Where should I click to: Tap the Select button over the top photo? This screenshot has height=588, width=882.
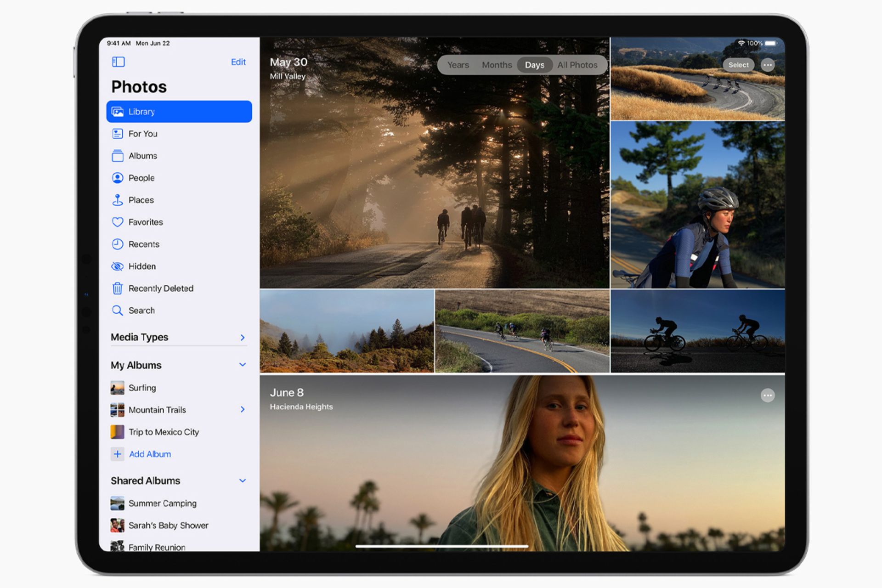coord(738,65)
